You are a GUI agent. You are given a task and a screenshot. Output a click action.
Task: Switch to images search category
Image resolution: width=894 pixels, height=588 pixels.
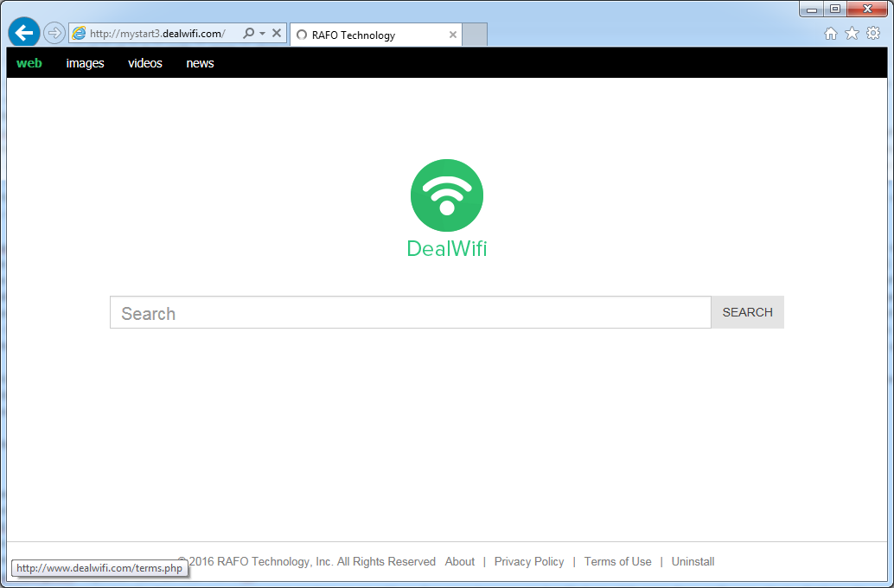pyautogui.click(x=85, y=63)
